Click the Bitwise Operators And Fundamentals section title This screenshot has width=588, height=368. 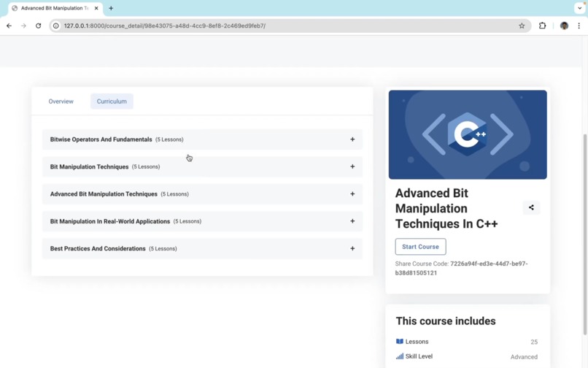[101, 139]
